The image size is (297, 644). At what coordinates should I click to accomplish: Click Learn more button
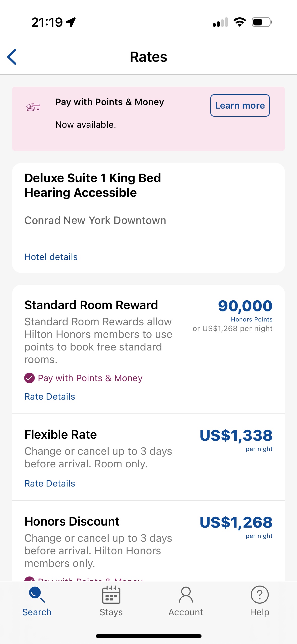pyautogui.click(x=240, y=105)
